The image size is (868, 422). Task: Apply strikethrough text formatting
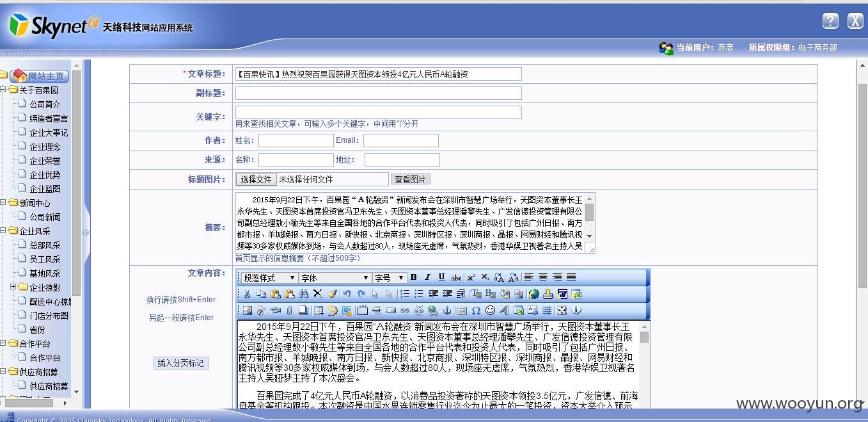(x=456, y=277)
